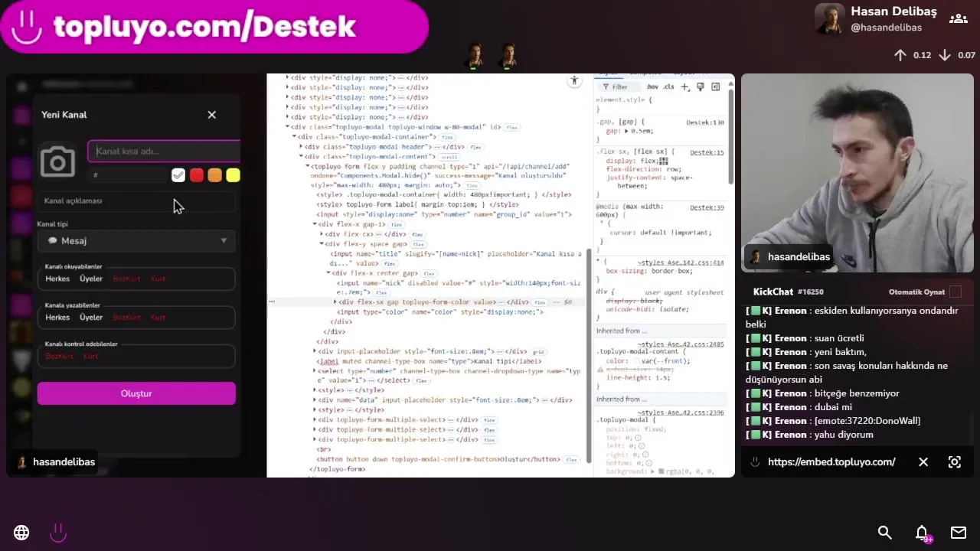Click the hasandelibas webcam name tag
This screenshot has height=551, width=980.
[789, 257]
